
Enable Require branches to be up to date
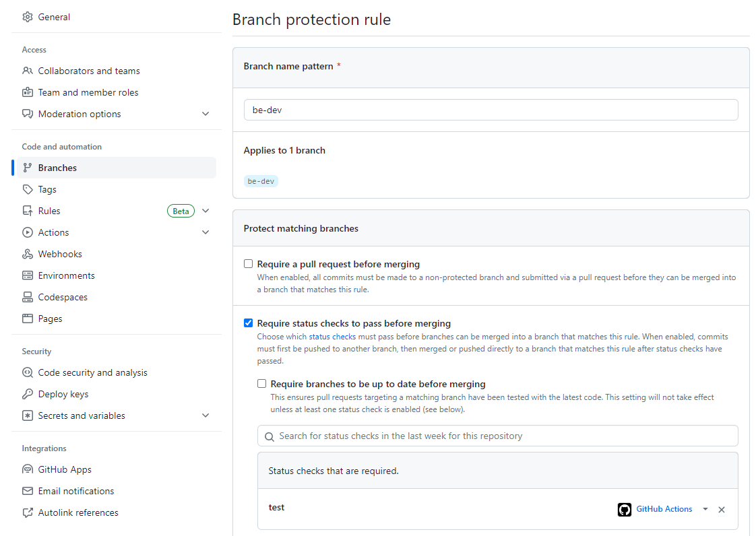(261, 383)
